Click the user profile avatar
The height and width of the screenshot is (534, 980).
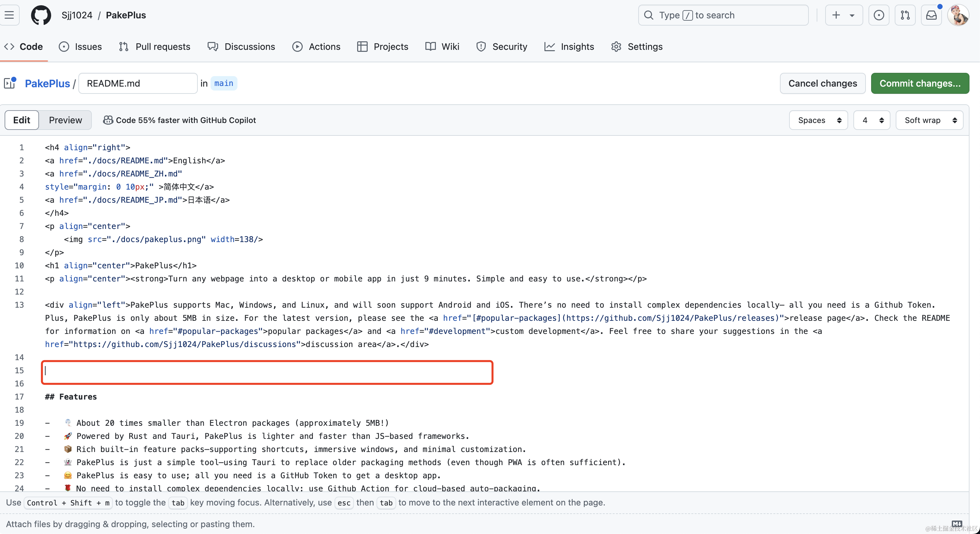(958, 16)
